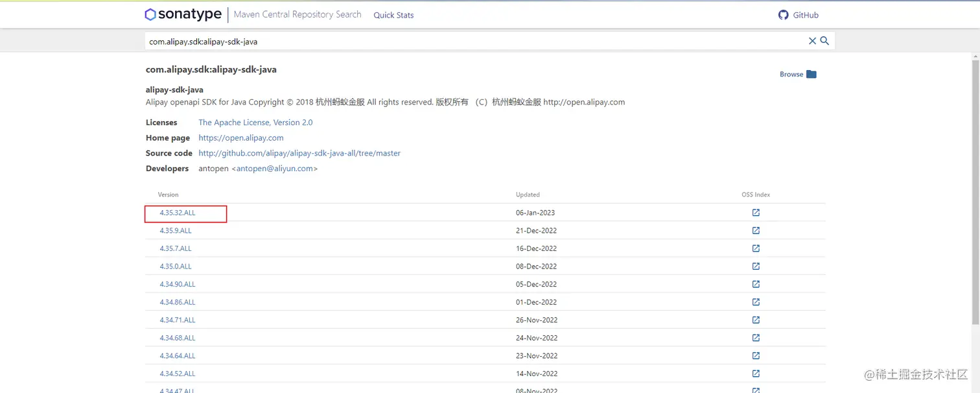The width and height of the screenshot is (980, 393).
Task: Open OSS Index icon for 4.35.9.ALL
Action: (x=756, y=230)
